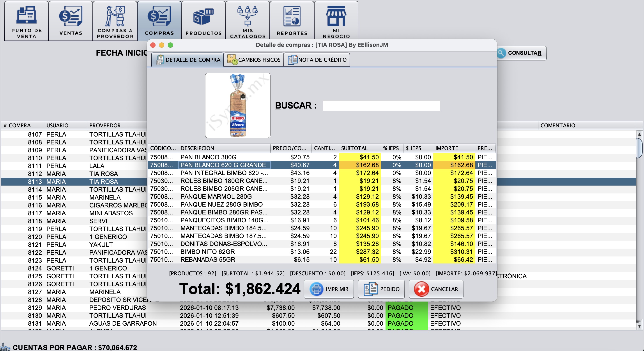Image resolution: width=644 pixels, height=351 pixels.
Task: Click the Imprimir button
Action: click(329, 289)
